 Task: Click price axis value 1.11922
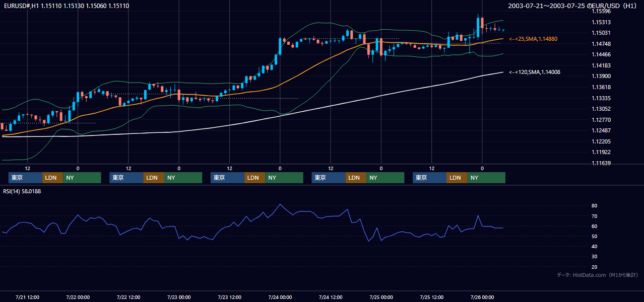pyautogui.click(x=601, y=152)
